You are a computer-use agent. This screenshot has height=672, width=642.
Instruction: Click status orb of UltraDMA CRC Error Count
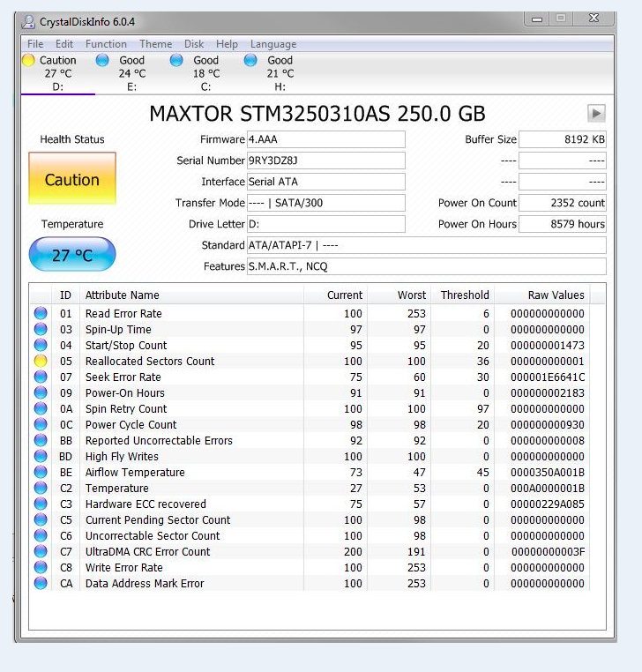(x=41, y=551)
